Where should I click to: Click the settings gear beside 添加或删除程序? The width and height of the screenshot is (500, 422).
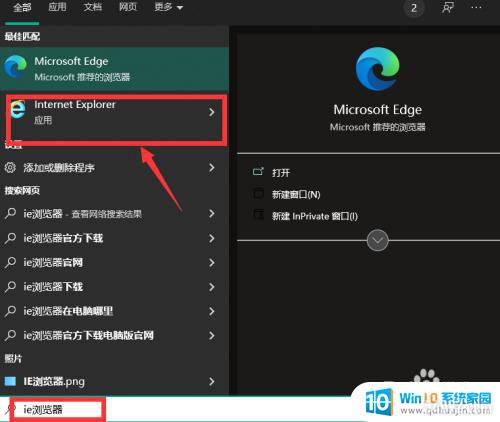(x=10, y=167)
